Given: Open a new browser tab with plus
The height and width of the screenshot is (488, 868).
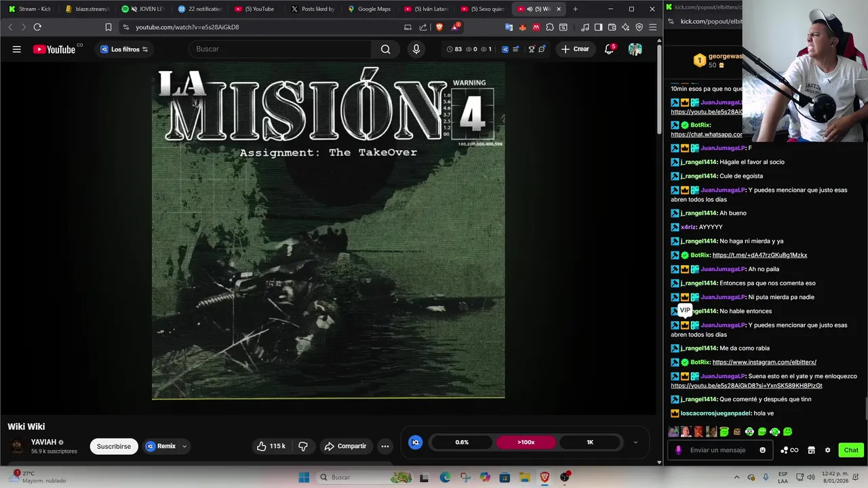Looking at the screenshot, I should pyautogui.click(x=575, y=9).
